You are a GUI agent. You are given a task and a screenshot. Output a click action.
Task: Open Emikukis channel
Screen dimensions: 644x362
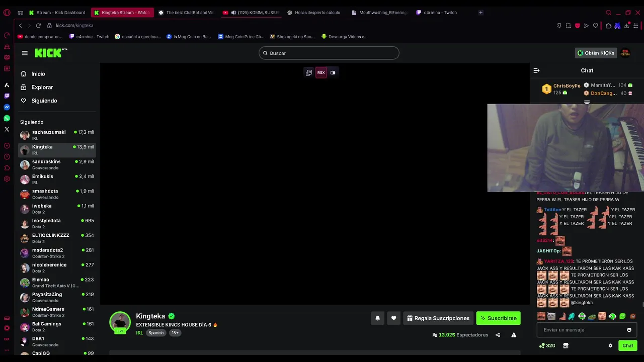pyautogui.click(x=57, y=179)
